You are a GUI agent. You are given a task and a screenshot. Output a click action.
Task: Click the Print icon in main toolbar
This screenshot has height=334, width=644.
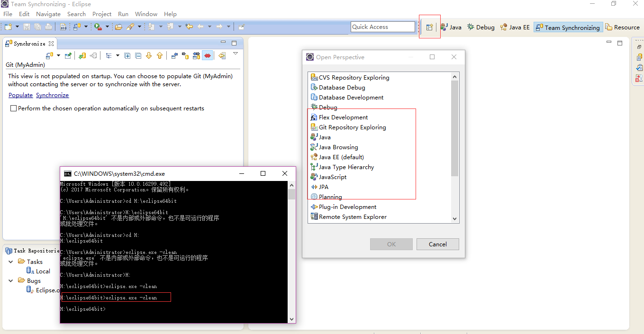pos(48,27)
